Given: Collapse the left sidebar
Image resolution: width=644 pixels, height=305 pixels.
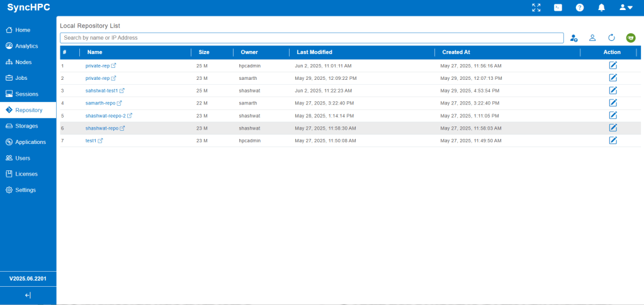Looking at the screenshot, I should tap(28, 295).
